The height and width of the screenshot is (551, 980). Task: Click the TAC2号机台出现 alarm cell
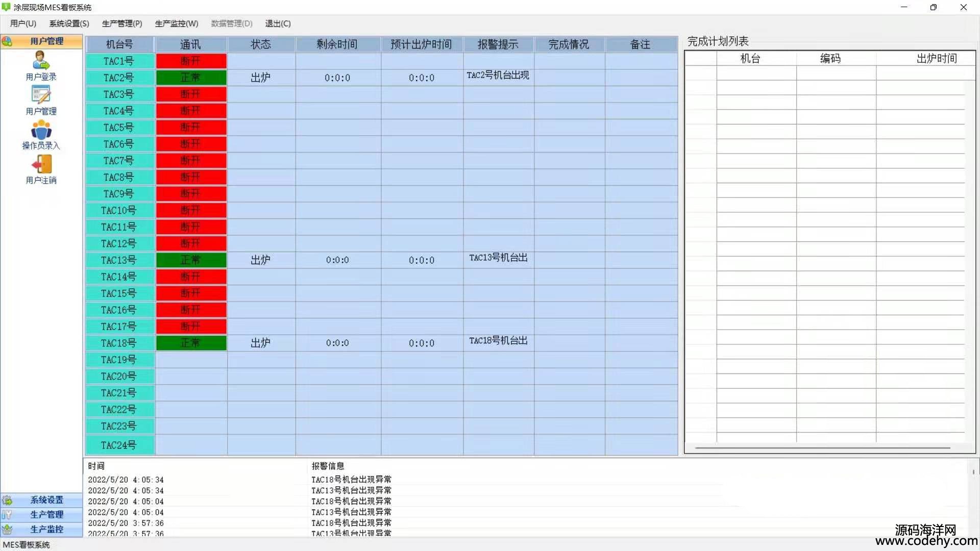[498, 78]
